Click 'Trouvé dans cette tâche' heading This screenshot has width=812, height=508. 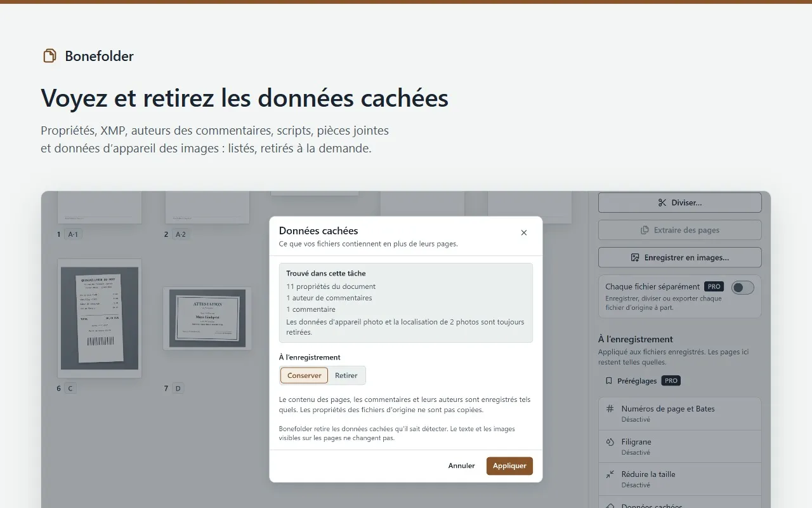(x=326, y=274)
